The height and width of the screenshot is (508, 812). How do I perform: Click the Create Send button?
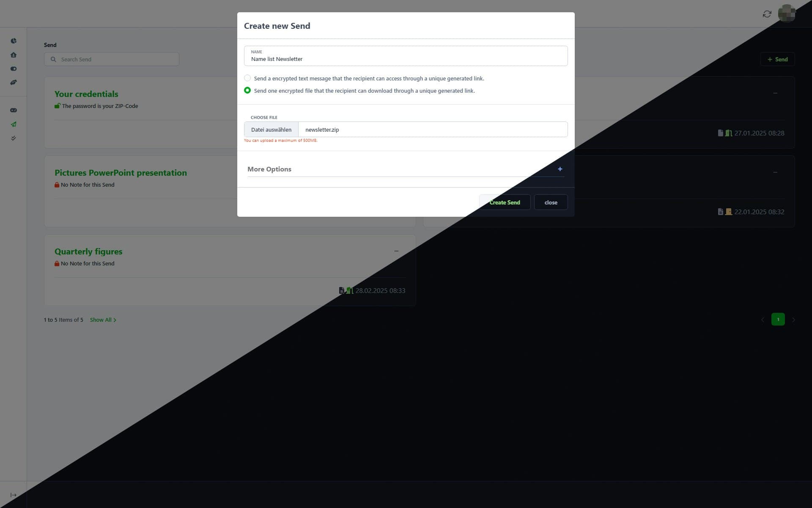(x=504, y=202)
